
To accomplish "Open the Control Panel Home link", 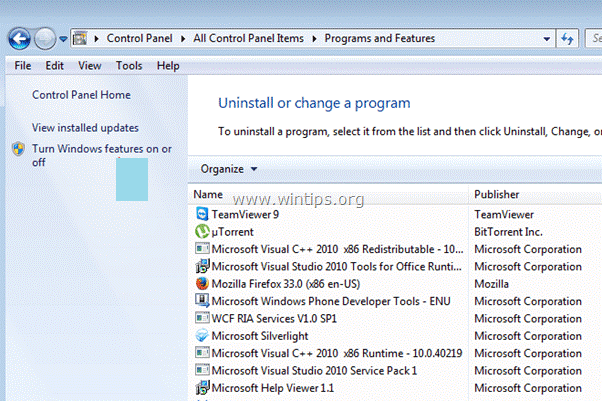I will pyautogui.click(x=81, y=95).
